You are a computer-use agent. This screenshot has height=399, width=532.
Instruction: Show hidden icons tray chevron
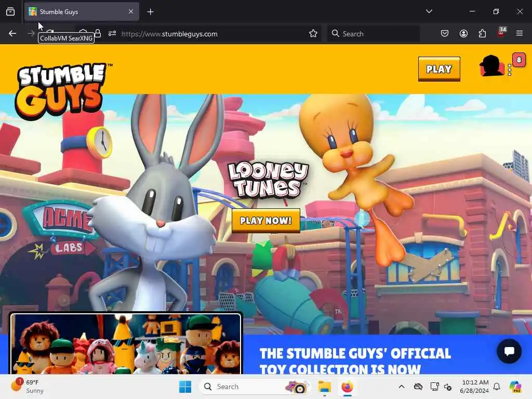click(402, 387)
